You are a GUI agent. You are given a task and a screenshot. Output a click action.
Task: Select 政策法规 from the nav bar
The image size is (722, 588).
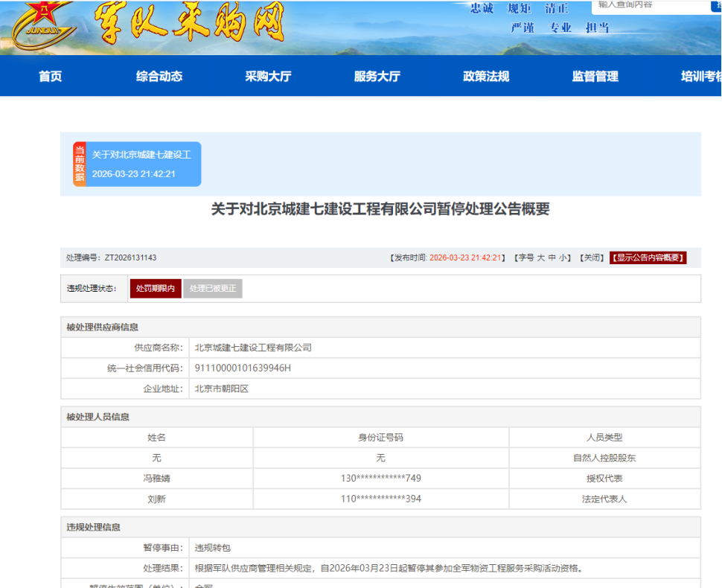pos(486,76)
